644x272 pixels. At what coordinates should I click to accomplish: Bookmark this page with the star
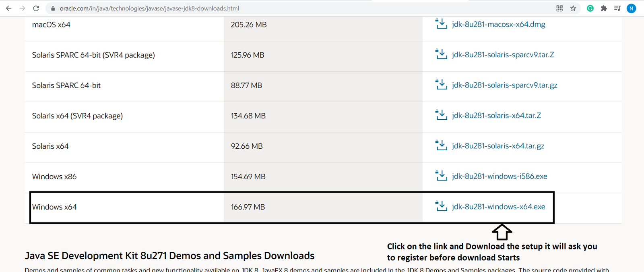(573, 8)
